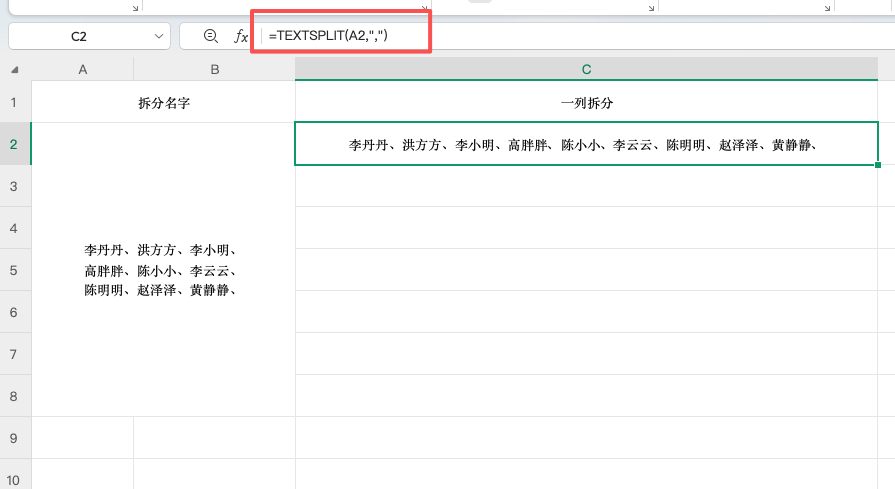Screen dimensions: 895x489
Task: Select empty cell B9
Action: tap(215, 438)
